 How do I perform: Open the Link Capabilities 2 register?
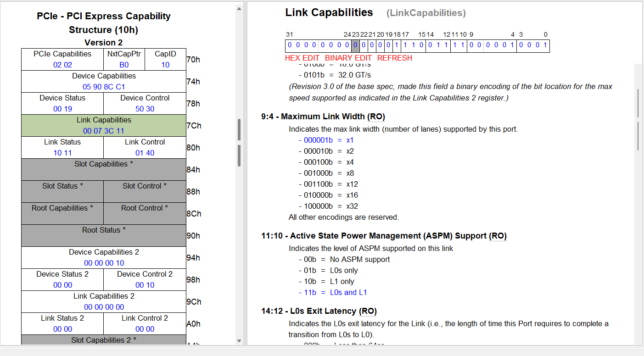[104, 302]
